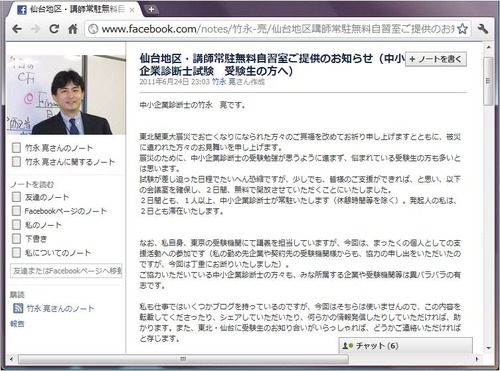Click the URL address bar

point(278,29)
